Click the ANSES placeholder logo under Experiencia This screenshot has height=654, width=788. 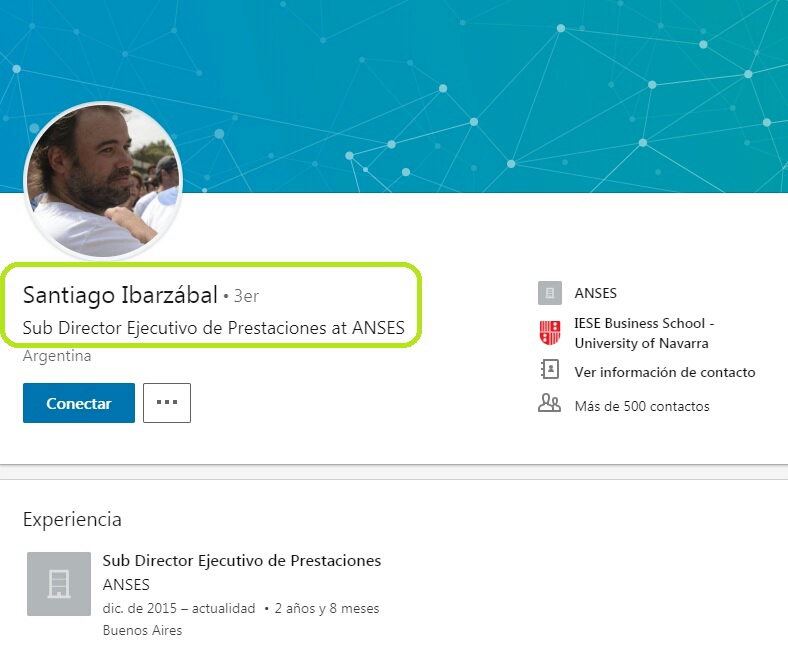tap(59, 583)
